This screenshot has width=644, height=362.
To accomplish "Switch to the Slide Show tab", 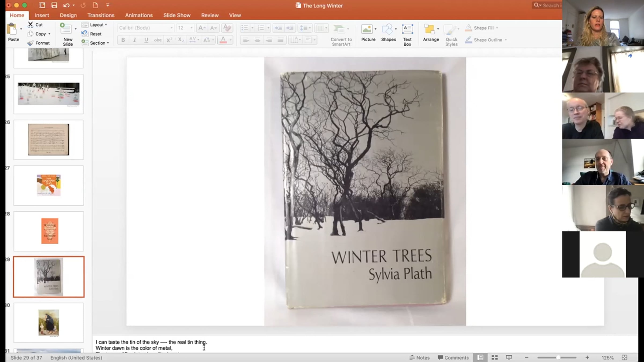I will 177,15.
